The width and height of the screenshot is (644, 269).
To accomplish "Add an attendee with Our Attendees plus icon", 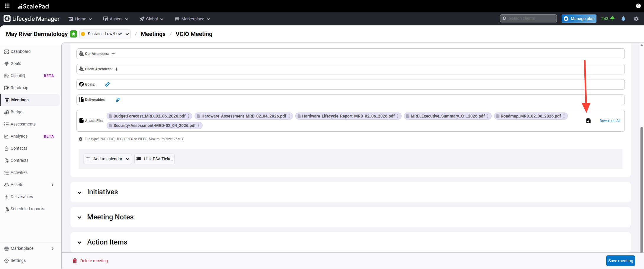I will click(113, 54).
